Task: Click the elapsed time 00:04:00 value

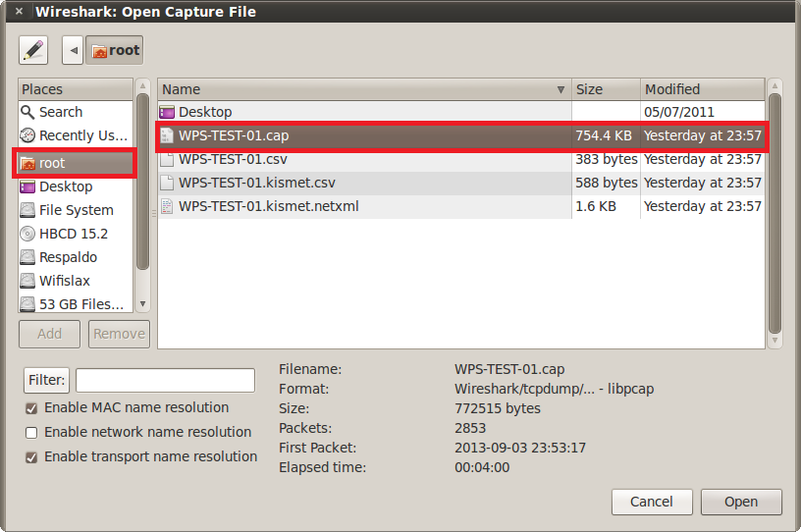Action: point(482,467)
